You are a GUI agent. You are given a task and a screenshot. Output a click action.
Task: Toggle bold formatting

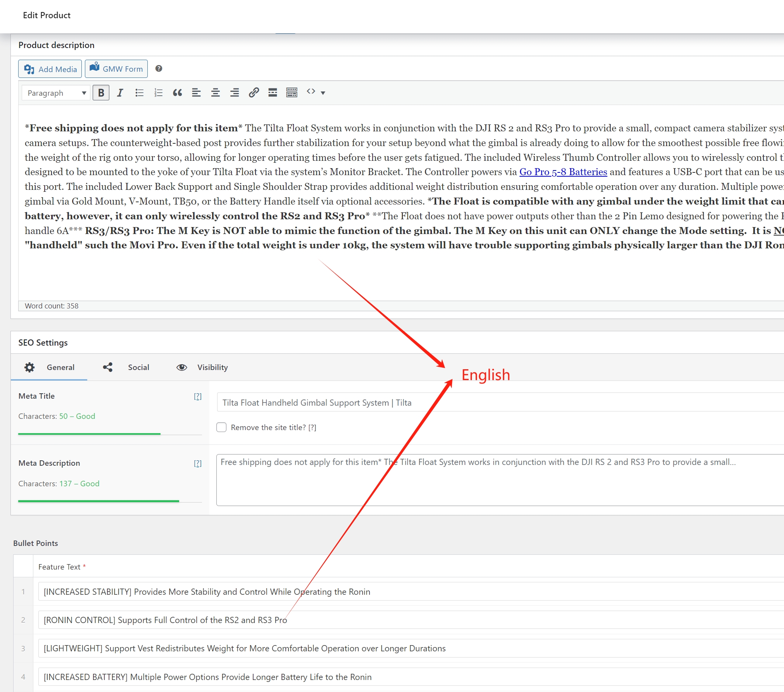[101, 93]
